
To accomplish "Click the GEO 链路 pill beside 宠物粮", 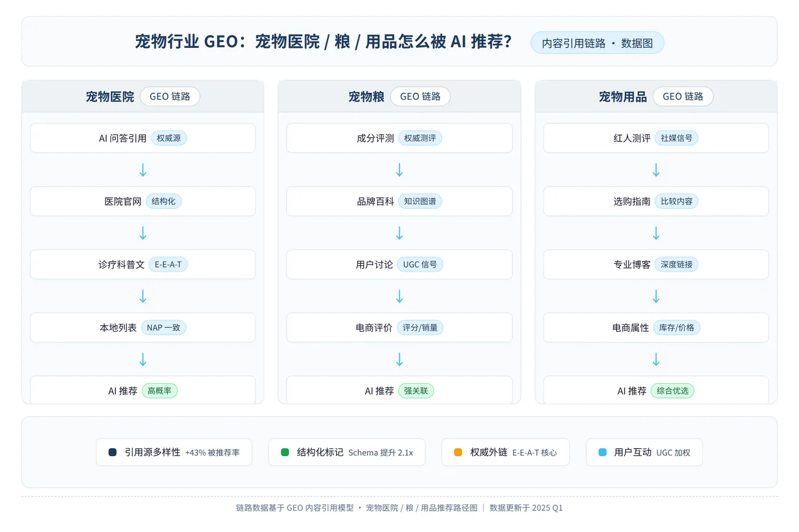I will (x=421, y=96).
